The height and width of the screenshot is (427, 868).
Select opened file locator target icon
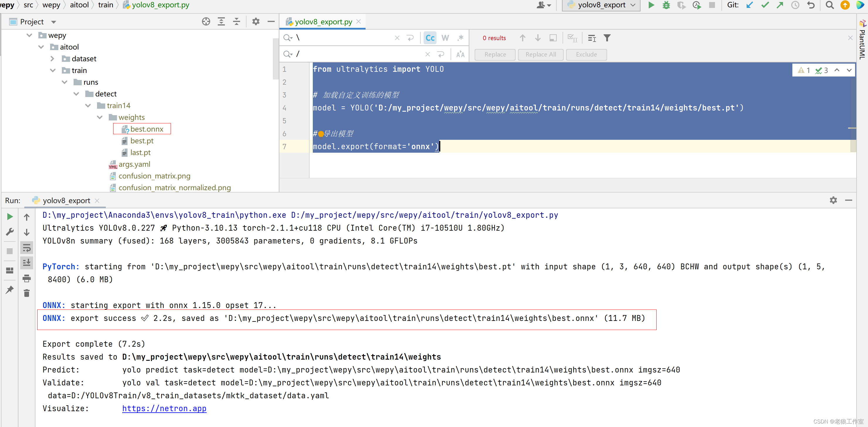tap(206, 22)
